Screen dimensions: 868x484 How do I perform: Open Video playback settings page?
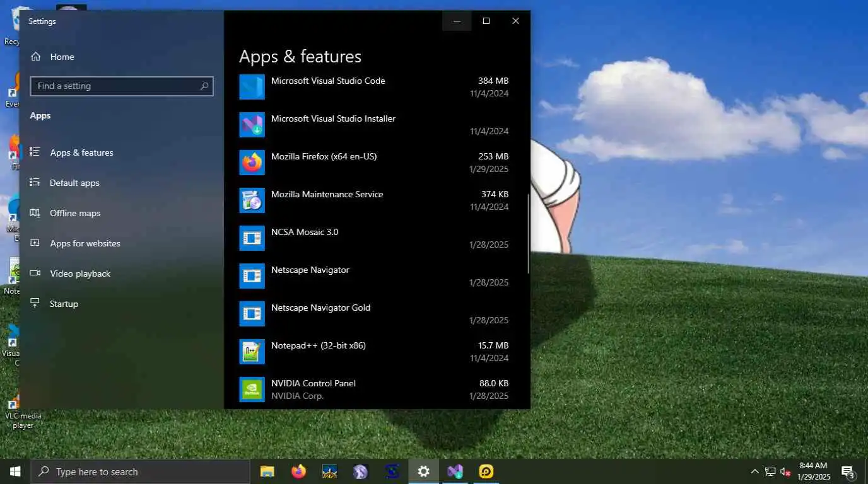122,274
